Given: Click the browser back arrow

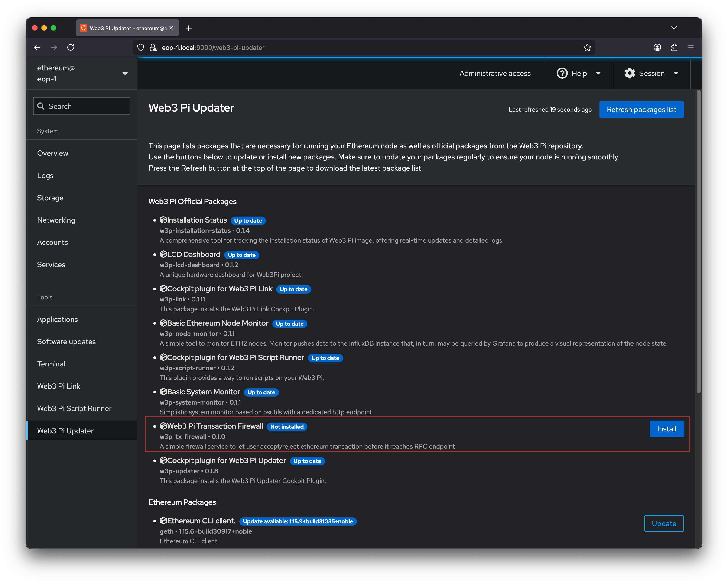Looking at the screenshot, I should pos(37,48).
